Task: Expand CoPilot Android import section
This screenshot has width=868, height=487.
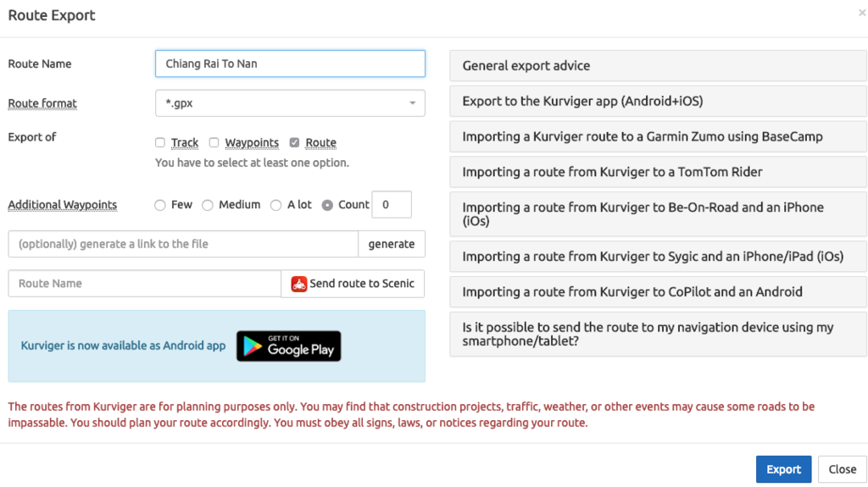Action: pyautogui.click(x=658, y=291)
